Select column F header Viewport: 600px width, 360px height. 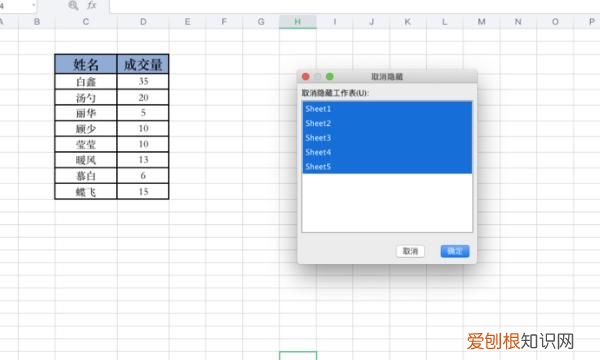click(x=224, y=22)
